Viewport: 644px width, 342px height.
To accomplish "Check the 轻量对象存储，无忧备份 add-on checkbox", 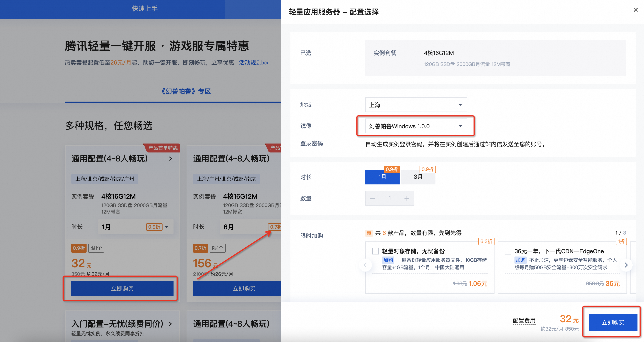I will (376, 251).
